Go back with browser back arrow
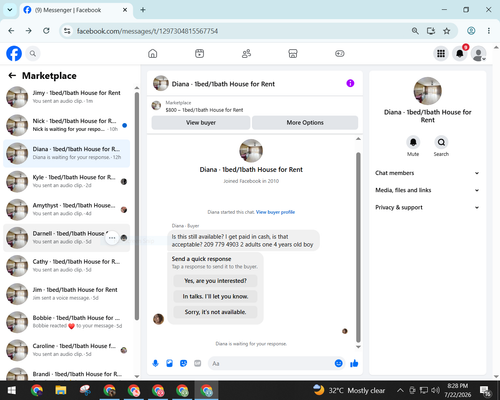 (x=11, y=31)
